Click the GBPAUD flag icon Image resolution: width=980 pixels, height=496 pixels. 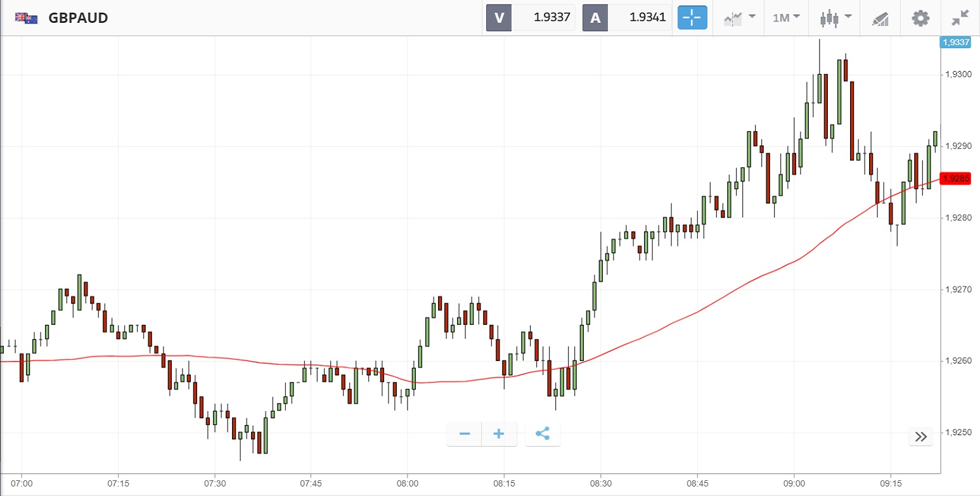27,18
